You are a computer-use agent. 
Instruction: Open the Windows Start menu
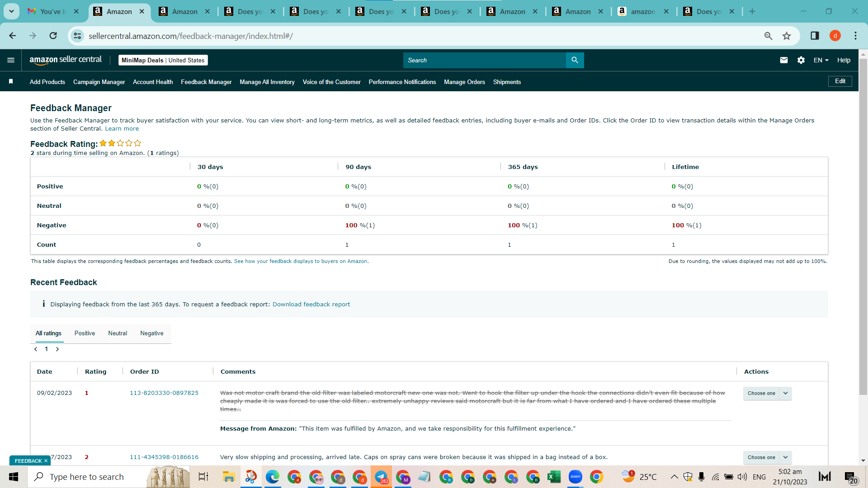point(14,477)
